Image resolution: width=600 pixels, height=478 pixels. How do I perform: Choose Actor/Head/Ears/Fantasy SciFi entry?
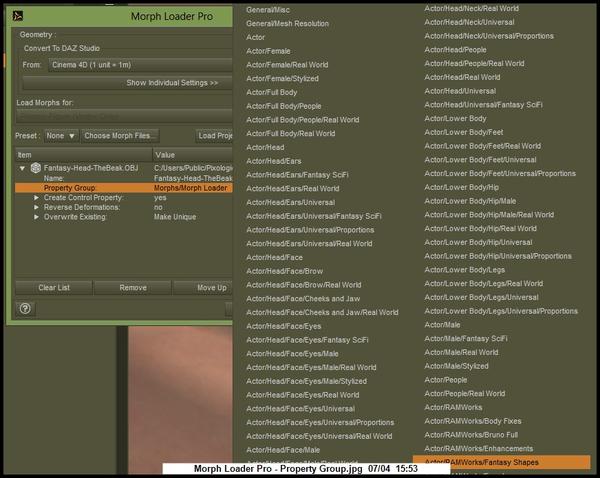tap(297, 175)
